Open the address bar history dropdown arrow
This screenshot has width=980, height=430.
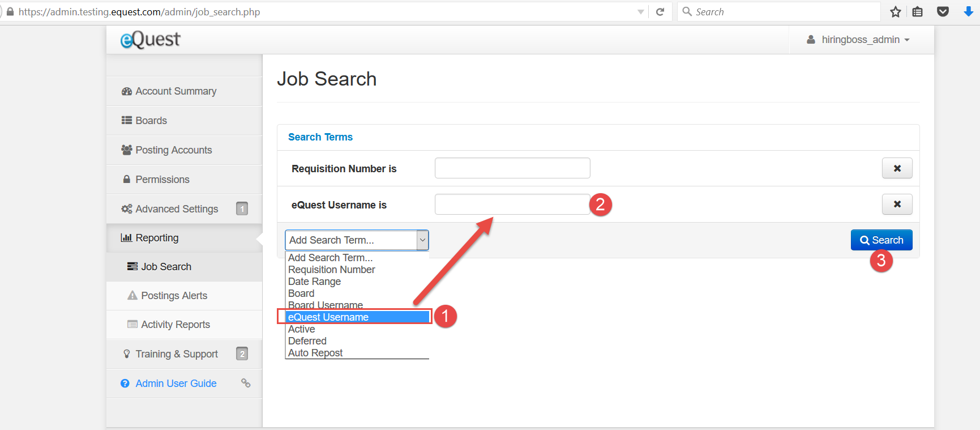click(x=641, y=12)
